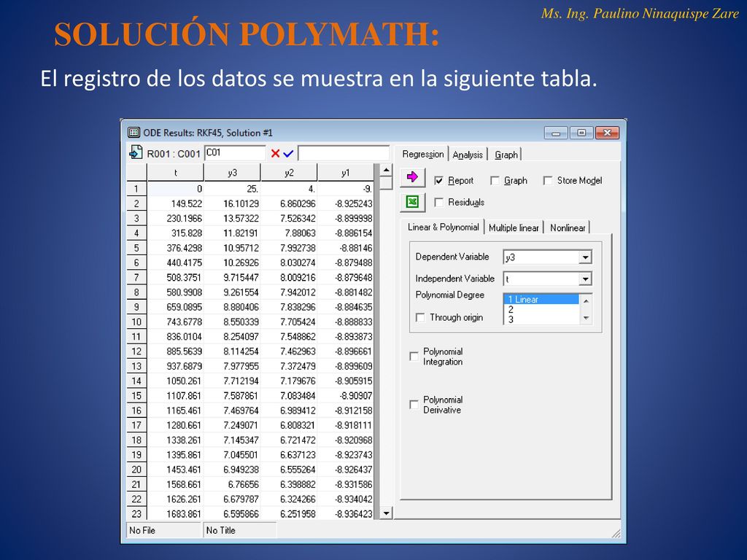Select 1 Linear polynomial degree
The image size is (747, 560).
(541, 299)
